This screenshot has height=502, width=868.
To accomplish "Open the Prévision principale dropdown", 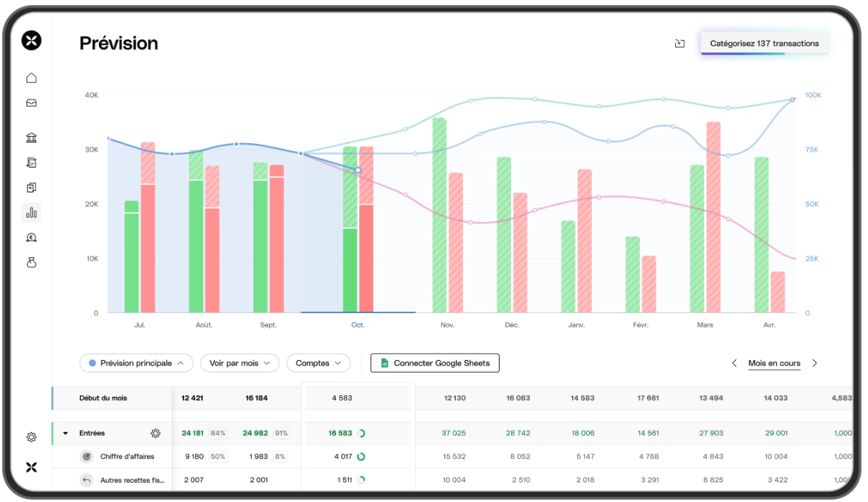I will point(136,363).
